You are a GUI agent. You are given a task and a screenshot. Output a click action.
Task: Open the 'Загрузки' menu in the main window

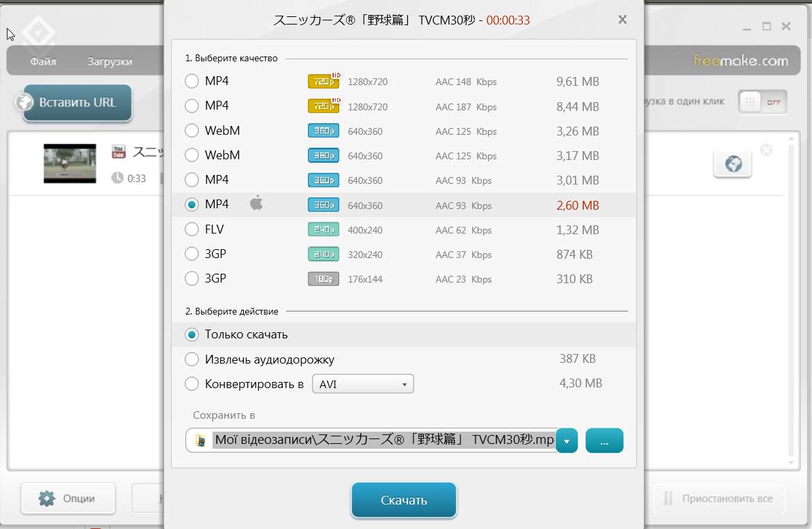click(110, 61)
